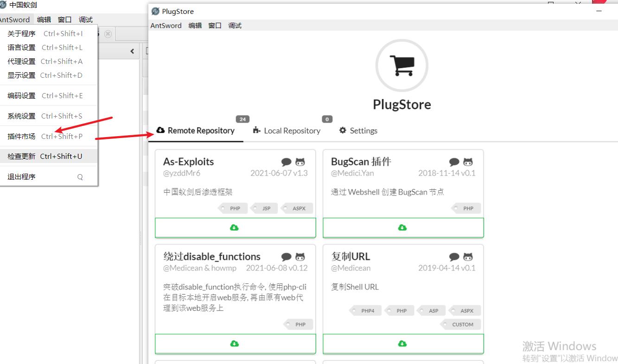Collapse the left panel chevron
This screenshot has width=618, height=364.
pyautogui.click(x=132, y=51)
